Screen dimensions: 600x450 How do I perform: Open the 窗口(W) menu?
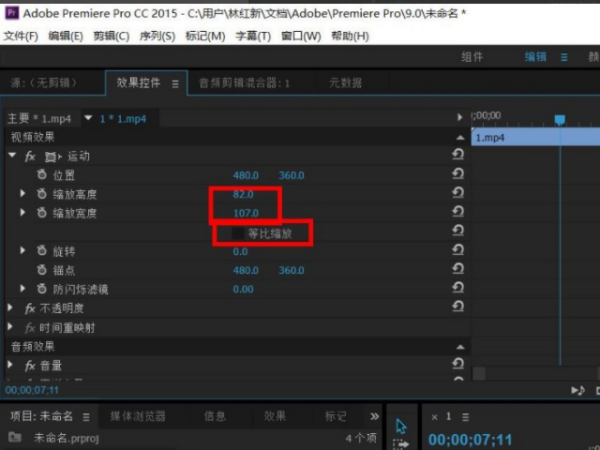301,36
